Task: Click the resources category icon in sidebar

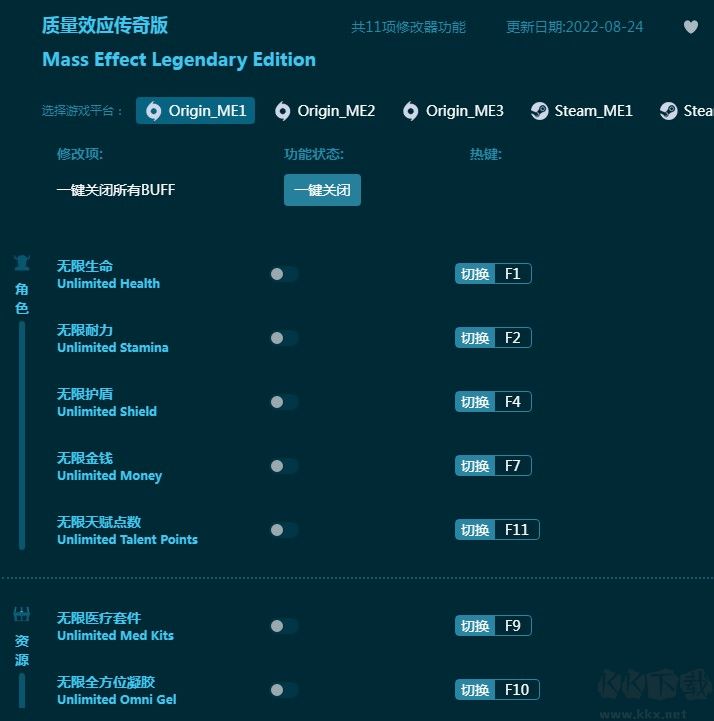Action: (x=22, y=614)
